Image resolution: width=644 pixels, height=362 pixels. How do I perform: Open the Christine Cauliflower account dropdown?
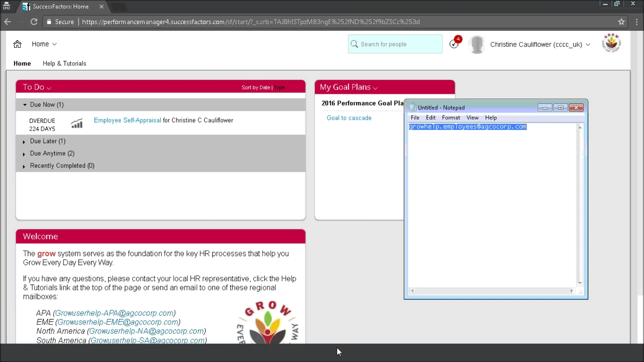click(x=589, y=44)
